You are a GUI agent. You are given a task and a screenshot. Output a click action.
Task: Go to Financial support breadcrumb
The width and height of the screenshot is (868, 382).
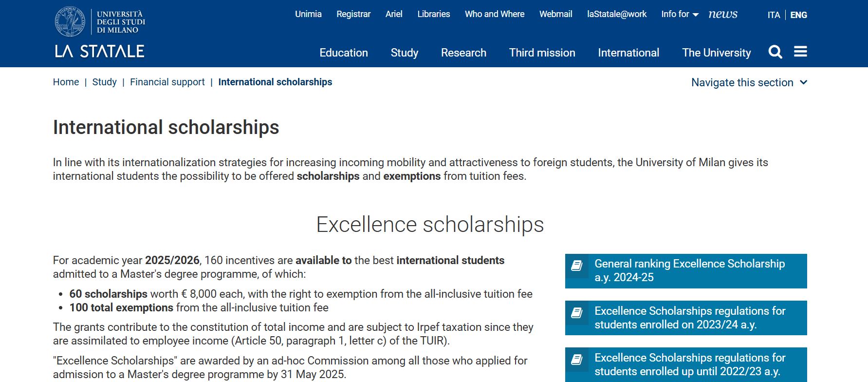167,82
